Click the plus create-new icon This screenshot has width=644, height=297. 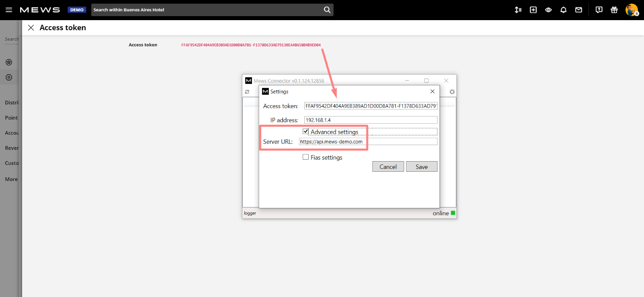(x=533, y=10)
